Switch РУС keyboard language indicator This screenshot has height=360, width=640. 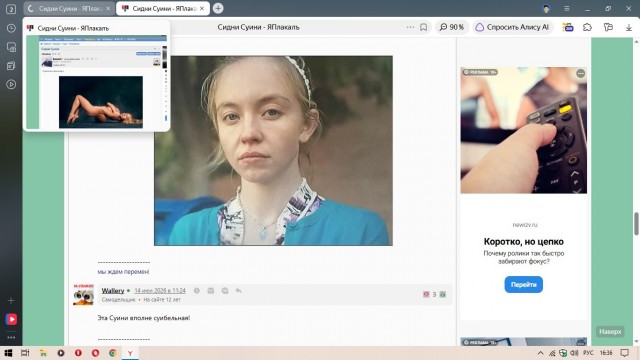coord(588,353)
